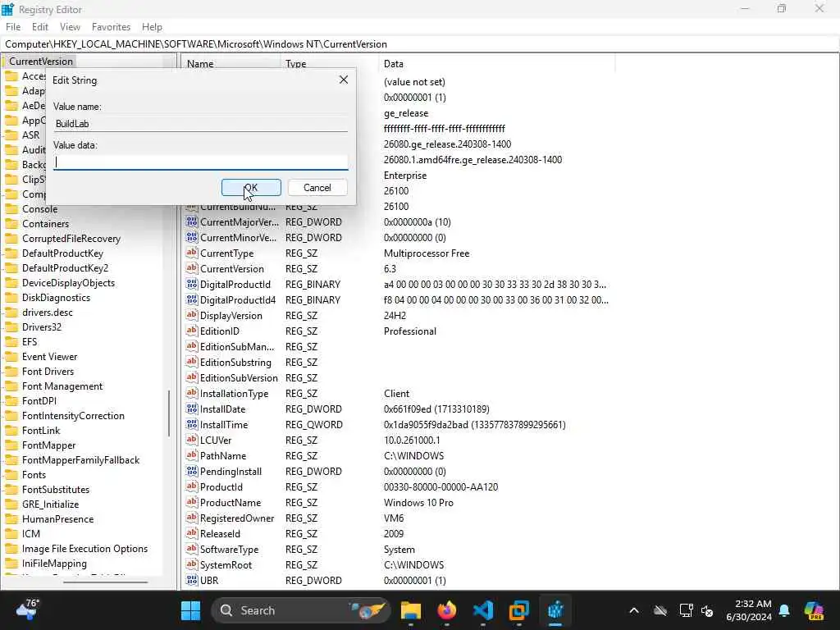840x630 pixels.
Task: Select the FontMapper key
Action: (48, 445)
